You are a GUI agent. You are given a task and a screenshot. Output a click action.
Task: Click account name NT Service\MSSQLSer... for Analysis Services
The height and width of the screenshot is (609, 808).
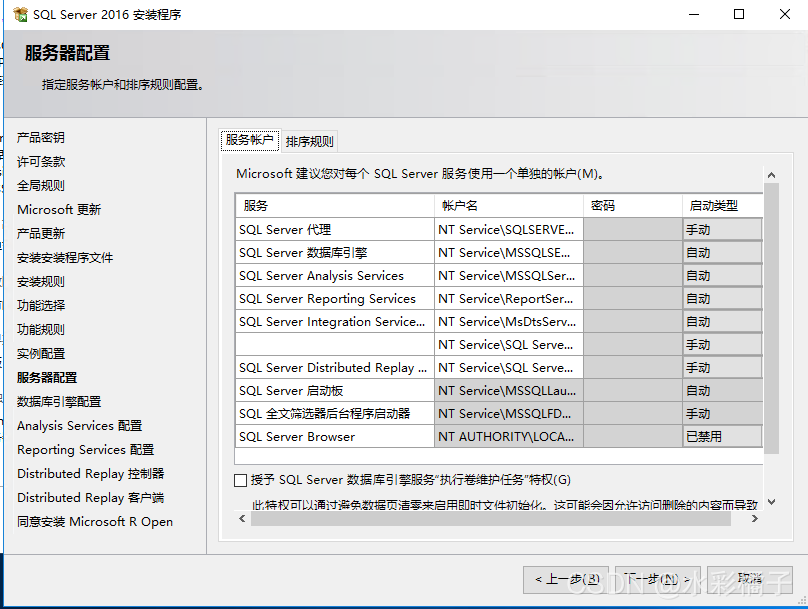509,276
